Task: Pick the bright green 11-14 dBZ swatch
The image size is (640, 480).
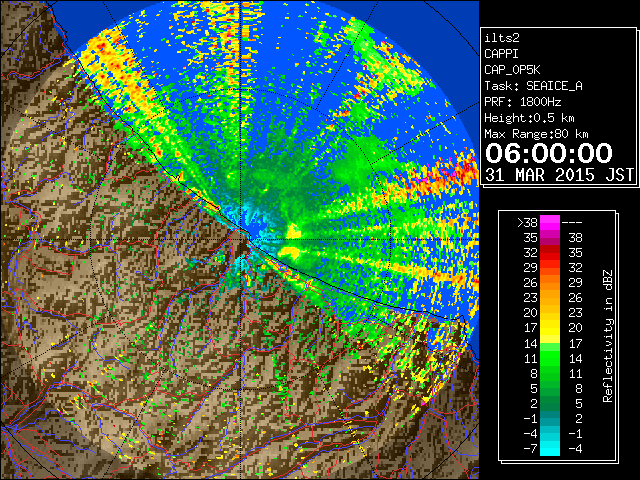Action: pos(550,358)
